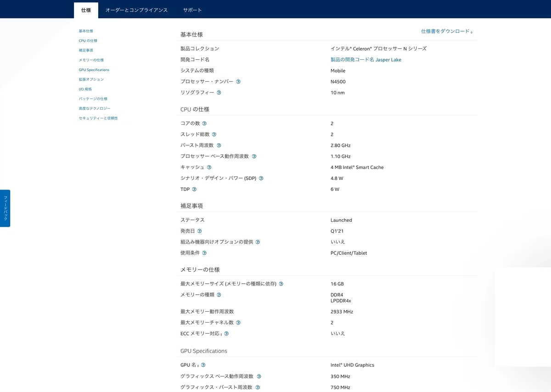Open help icon next to スレッド総数
The width and height of the screenshot is (551, 392).
click(x=214, y=134)
